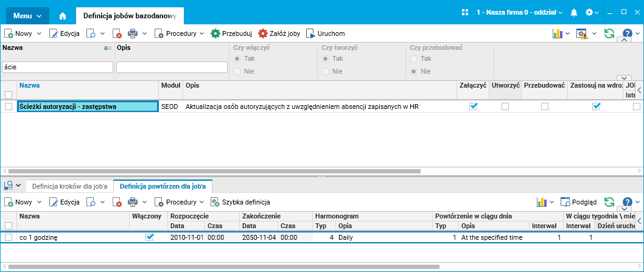The image size is (644, 272).
Task: Expand bottom grid side panel arrow
Action: coord(639,221)
